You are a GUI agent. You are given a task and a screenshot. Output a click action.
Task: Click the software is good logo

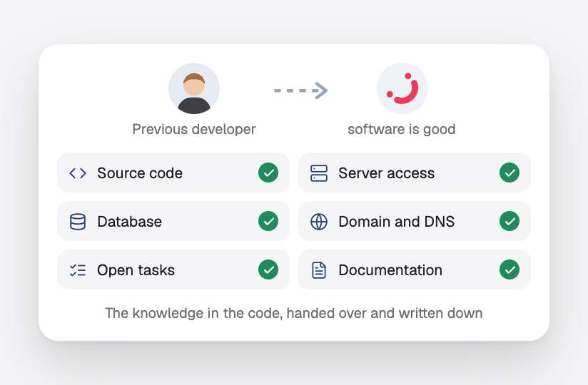click(x=402, y=88)
